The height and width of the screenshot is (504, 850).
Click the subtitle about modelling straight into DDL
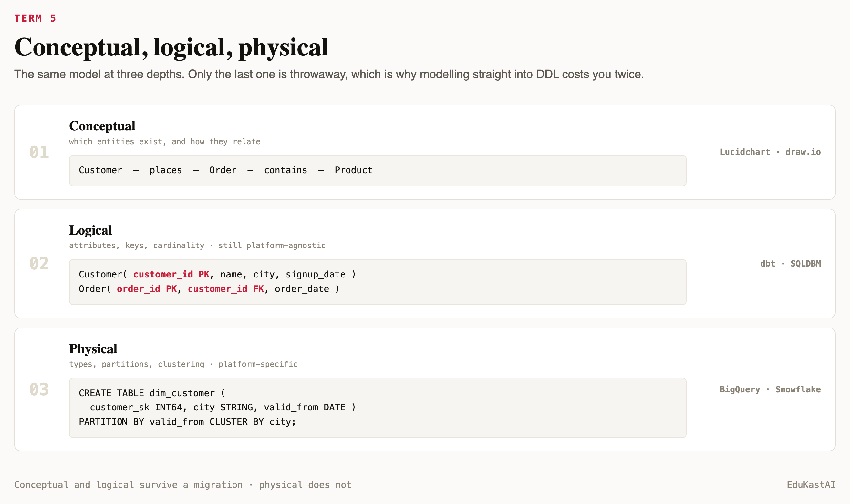(329, 75)
